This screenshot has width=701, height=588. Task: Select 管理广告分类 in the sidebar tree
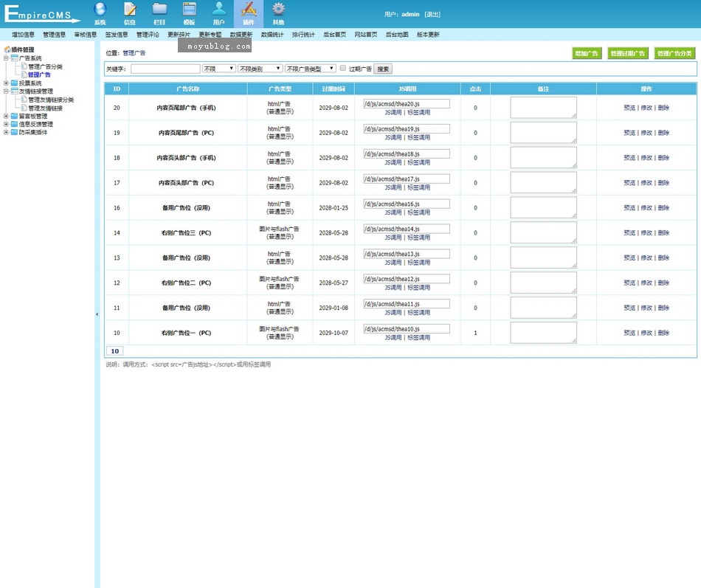[46, 66]
